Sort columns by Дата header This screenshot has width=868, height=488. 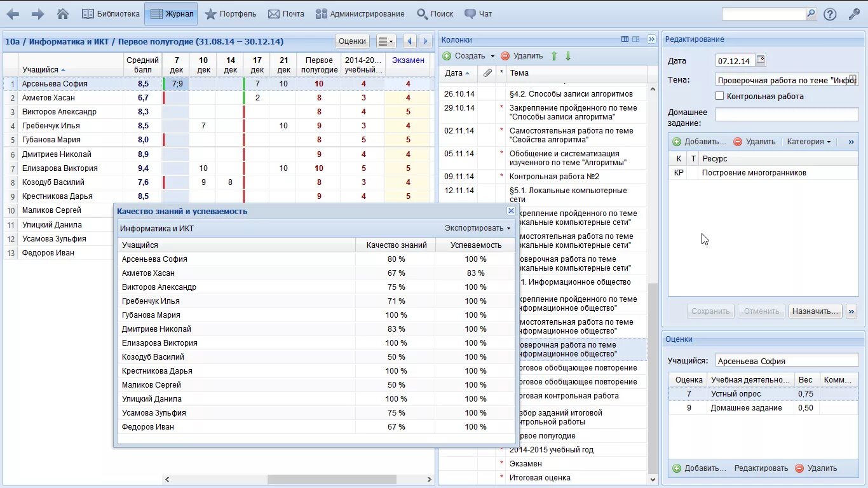coord(458,73)
